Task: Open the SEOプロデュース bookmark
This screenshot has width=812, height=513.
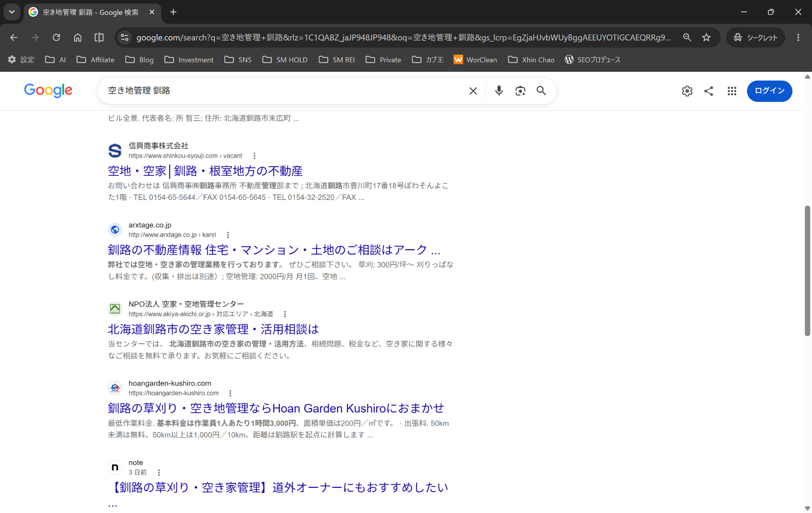Action: pyautogui.click(x=593, y=60)
